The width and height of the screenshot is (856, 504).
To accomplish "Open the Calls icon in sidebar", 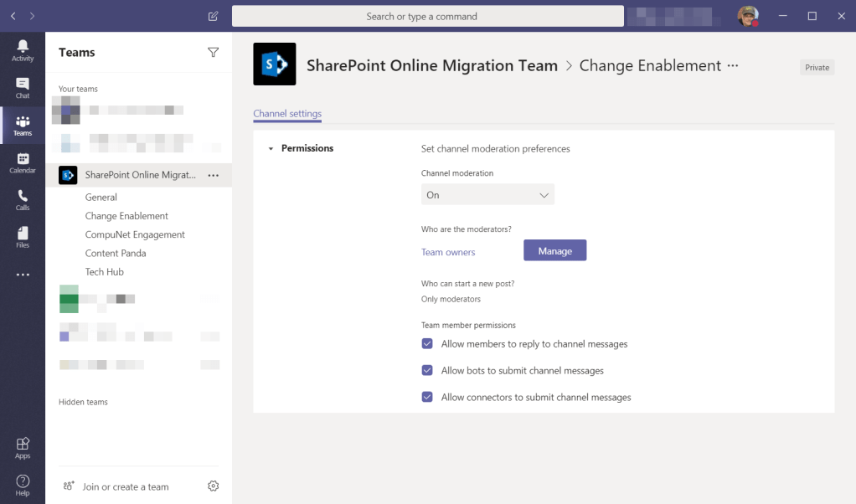I will (x=23, y=199).
